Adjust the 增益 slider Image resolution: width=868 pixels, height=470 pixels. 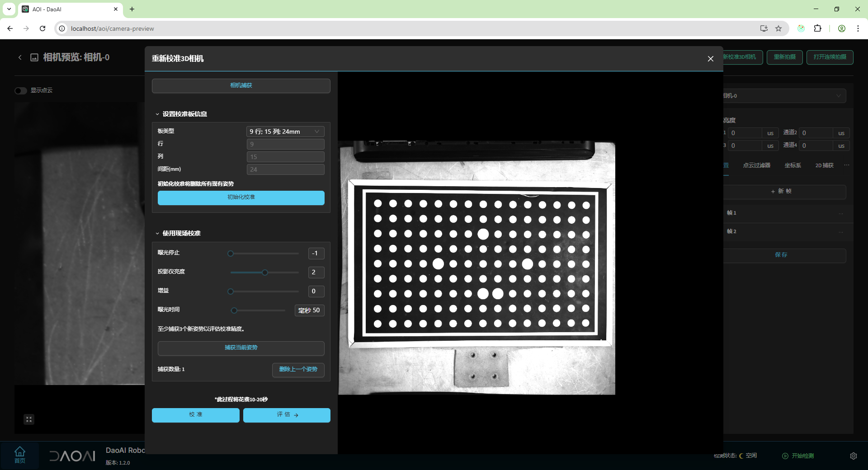(x=264, y=291)
